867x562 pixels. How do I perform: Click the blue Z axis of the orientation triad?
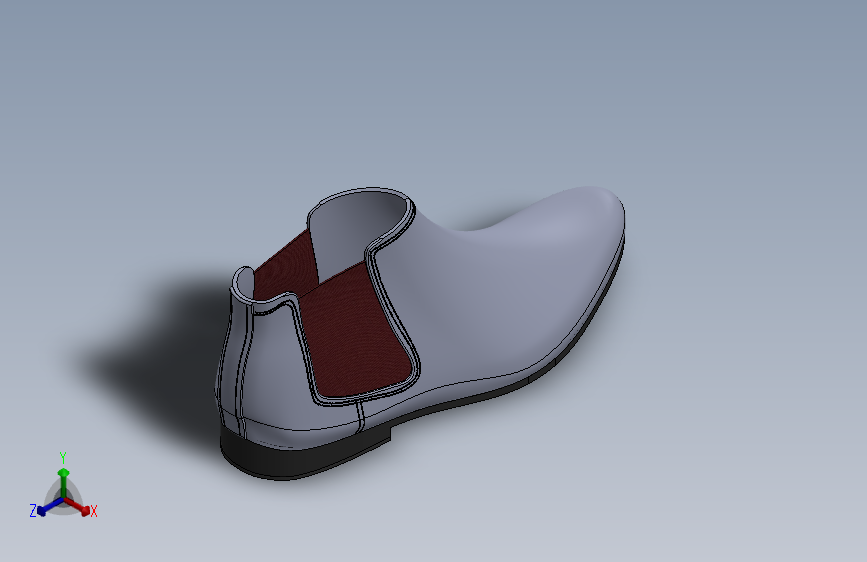pyautogui.click(x=50, y=506)
